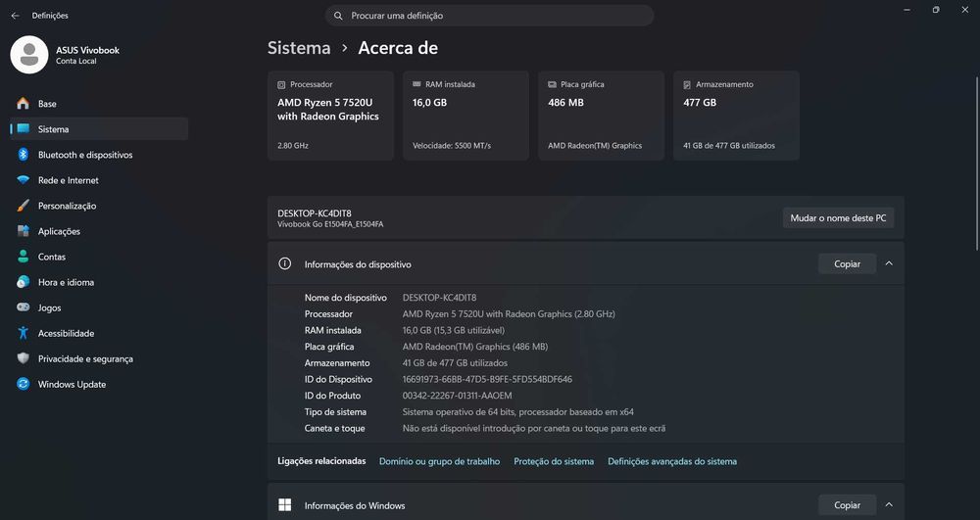
Task: Click the Personalização paintbrush icon
Action: coord(24,206)
